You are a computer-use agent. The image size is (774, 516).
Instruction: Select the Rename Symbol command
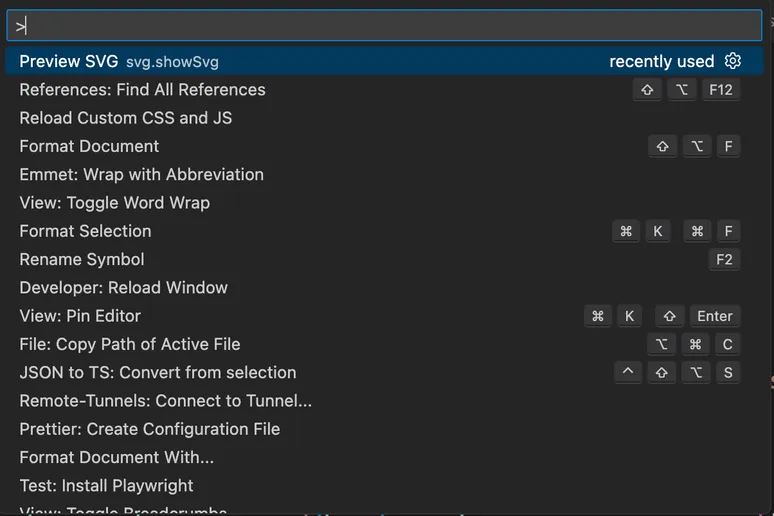click(x=82, y=259)
